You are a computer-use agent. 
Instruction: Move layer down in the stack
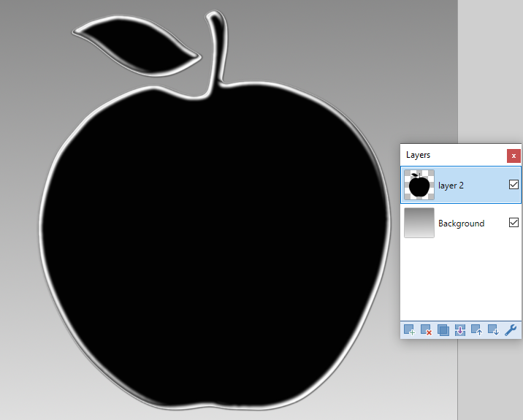coord(493,330)
